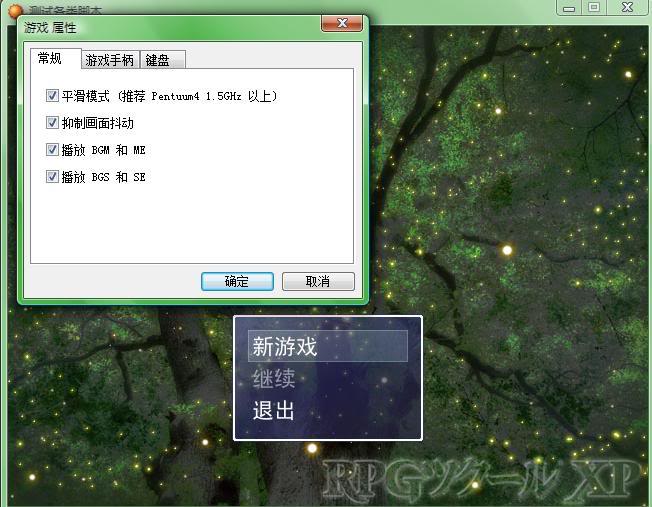Click the 游戏 属性 dialog title

(x=50, y=28)
